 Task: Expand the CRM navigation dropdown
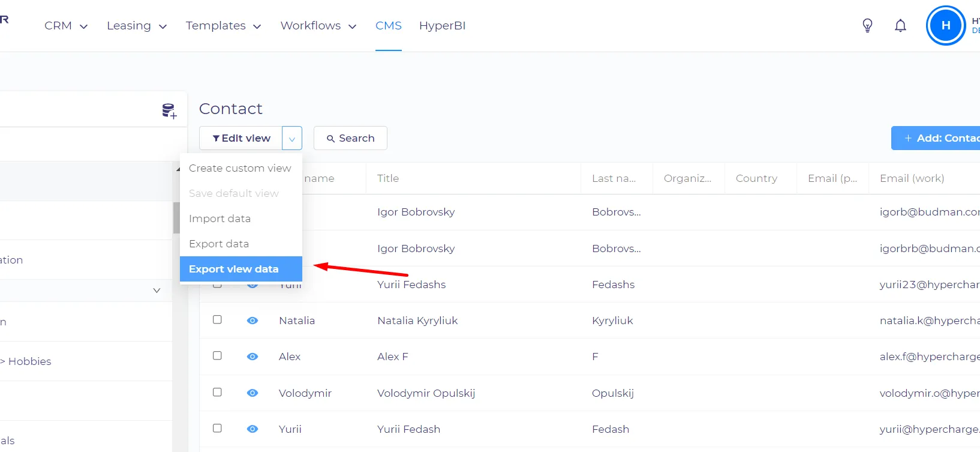(66, 26)
